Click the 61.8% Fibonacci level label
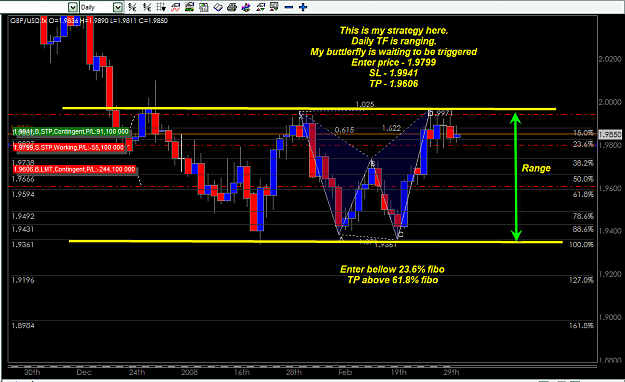 (x=583, y=194)
